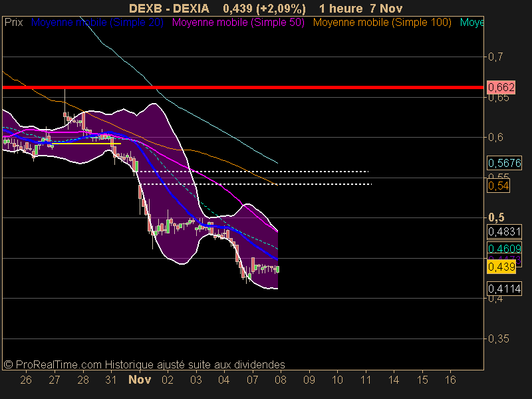The width and height of the screenshot is (532, 399).
Task: Click date 28 on the time axis
Action: click(82, 380)
